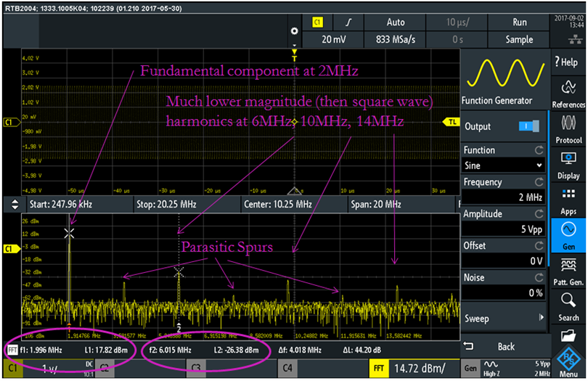This screenshot has height=381, width=588.
Task: Open the Protocol decoder icon
Action: click(x=569, y=128)
